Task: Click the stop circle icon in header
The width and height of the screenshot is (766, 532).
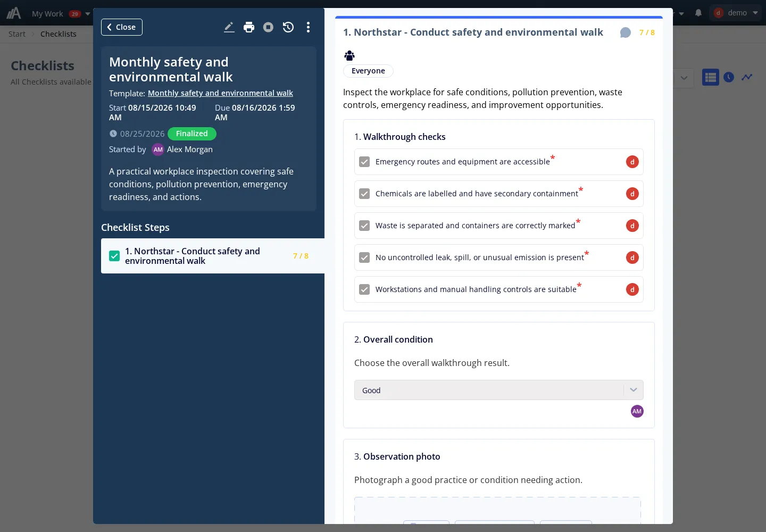Action: point(269,27)
